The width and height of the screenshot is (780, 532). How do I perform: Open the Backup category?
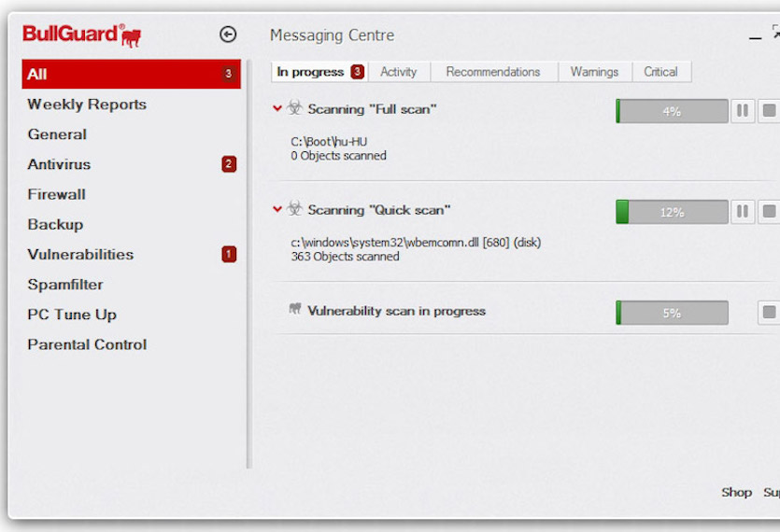tap(132, 225)
